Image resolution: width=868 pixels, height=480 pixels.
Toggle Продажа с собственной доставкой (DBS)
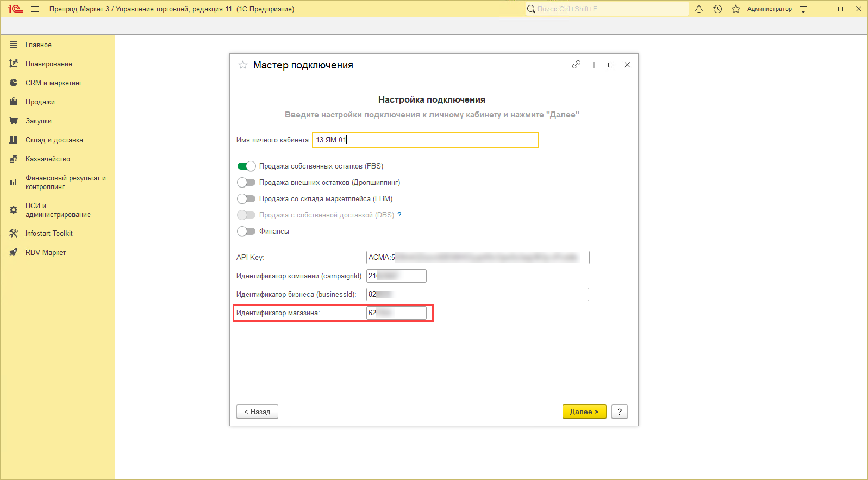[x=246, y=215]
